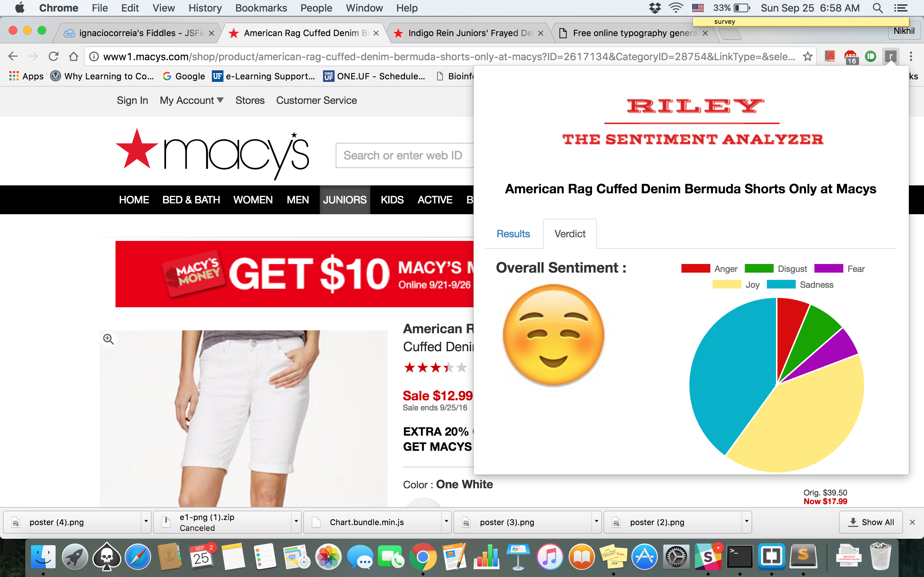Reload the Macy's page
The image size is (924, 577).
click(x=53, y=57)
